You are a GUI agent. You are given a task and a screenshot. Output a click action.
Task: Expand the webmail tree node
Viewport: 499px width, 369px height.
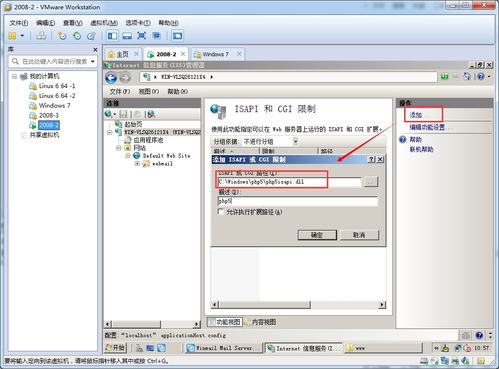pos(137,164)
